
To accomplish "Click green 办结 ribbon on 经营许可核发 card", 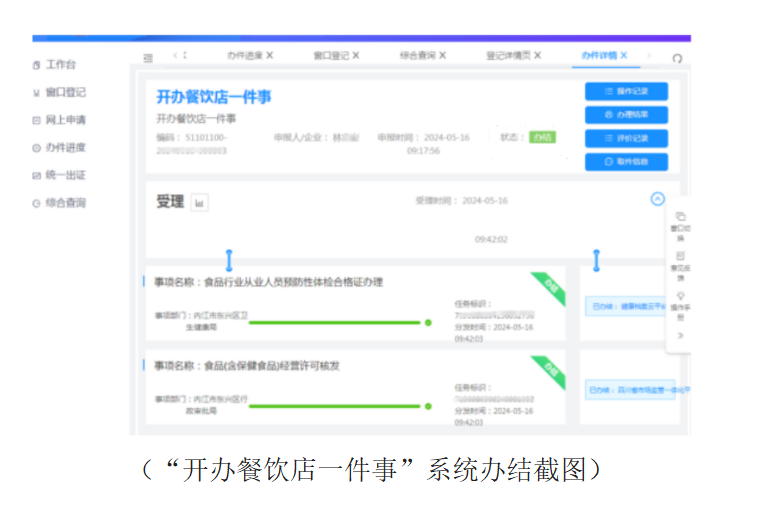I will coord(551,371).
